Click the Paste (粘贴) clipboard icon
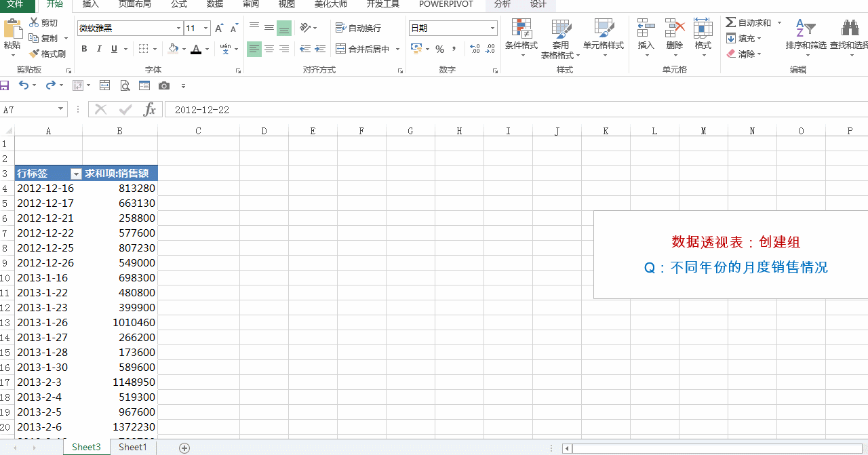The height and width of the screenshot is (455, 868). coord(12,28)
